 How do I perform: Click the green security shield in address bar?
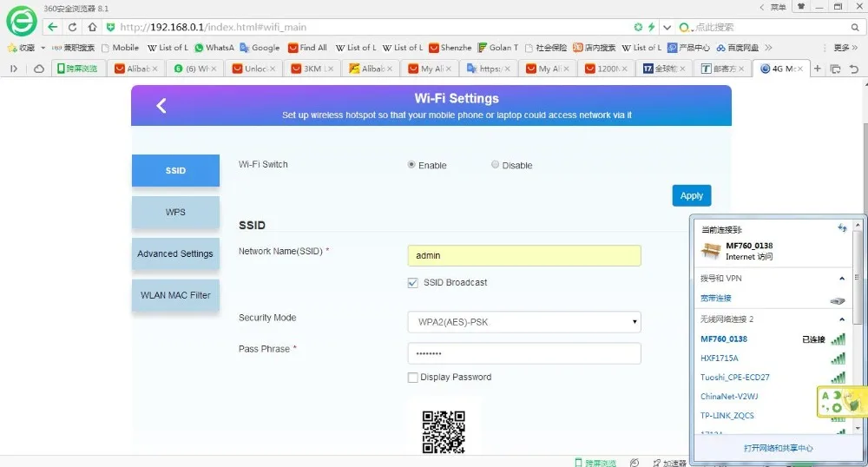coord(110,27)
